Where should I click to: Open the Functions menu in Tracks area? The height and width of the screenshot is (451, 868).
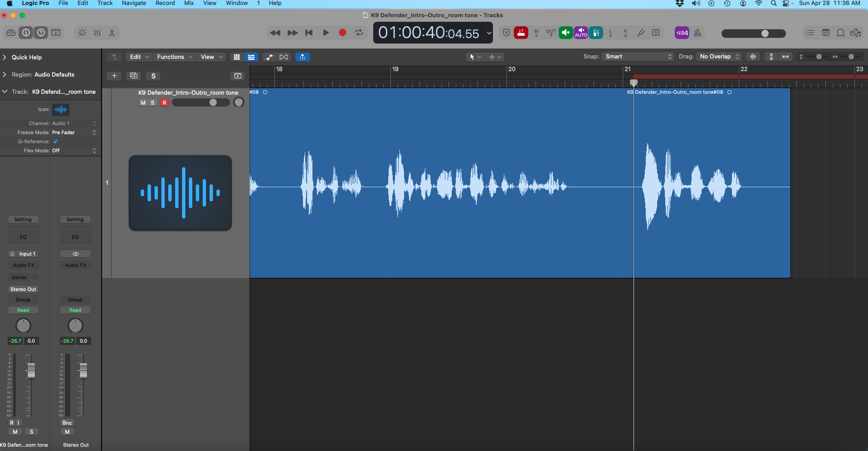pyautogui.click(x=175, y=57)
